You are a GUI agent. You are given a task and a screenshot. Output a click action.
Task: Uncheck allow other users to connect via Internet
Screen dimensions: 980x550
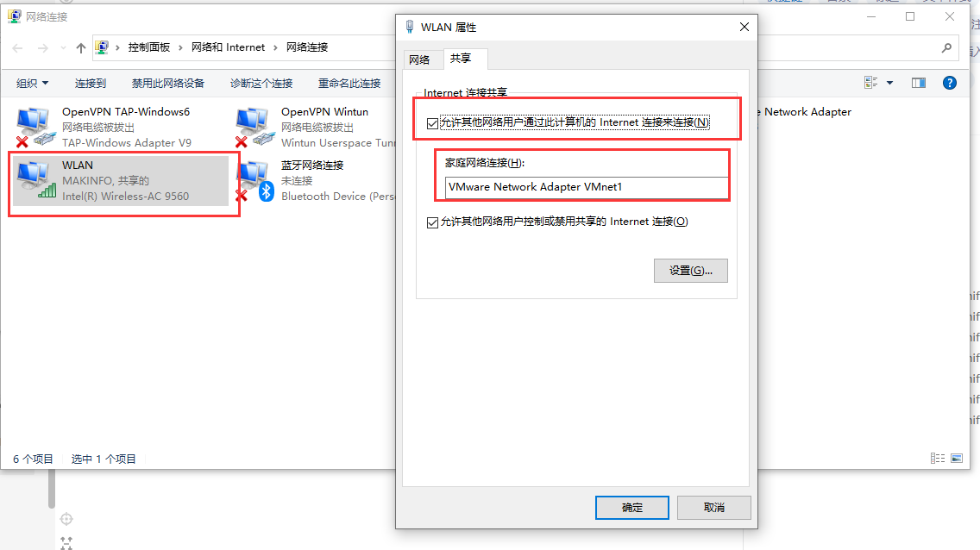[432, 123]
